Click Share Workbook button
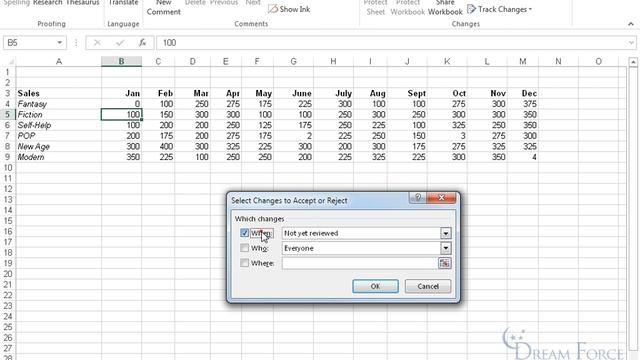Image resolution: width=640 pixels, height=360 pixels. click(x=445, y=7)
